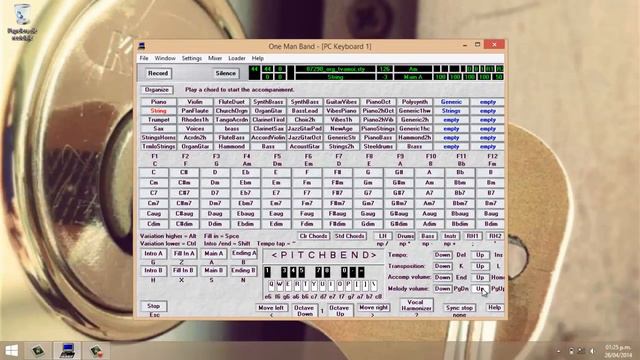Open the File menu

point(144,58)
